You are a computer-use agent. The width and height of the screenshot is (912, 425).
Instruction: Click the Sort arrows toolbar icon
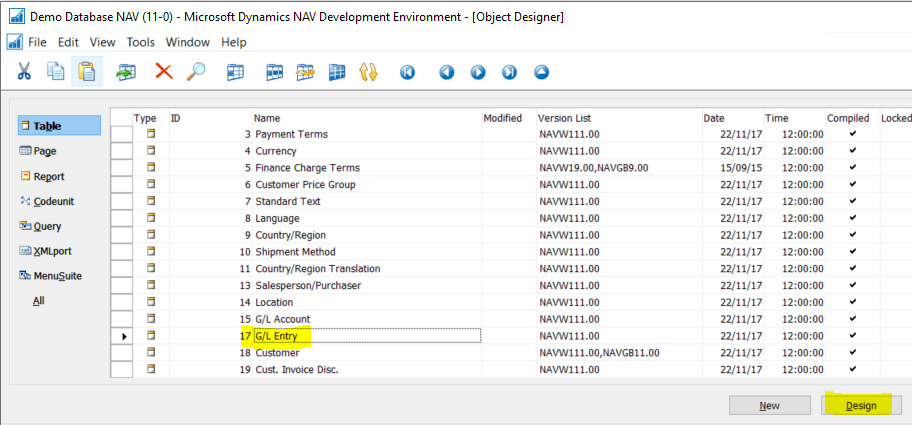point(367,72)
